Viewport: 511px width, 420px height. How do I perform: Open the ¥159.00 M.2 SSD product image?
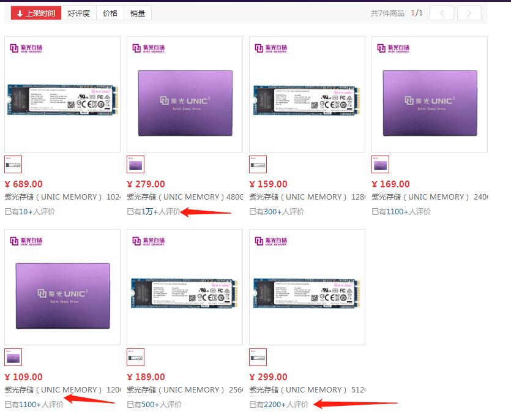click(x=307, y=94)
